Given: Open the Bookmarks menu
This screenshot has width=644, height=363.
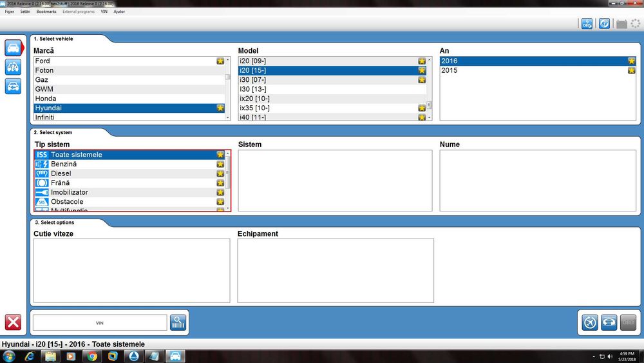Looking at the screenshot, I should [x=46, y=12].
